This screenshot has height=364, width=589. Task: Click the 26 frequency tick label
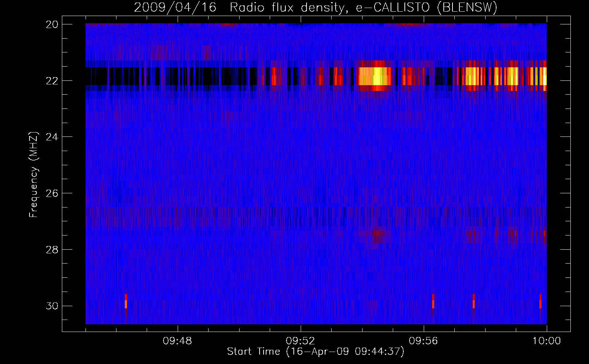point(52,193)
